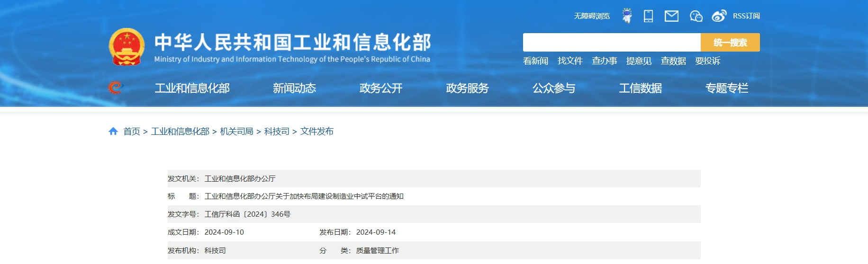Go to 文件发布 breadcrumb link

[317, 132]
